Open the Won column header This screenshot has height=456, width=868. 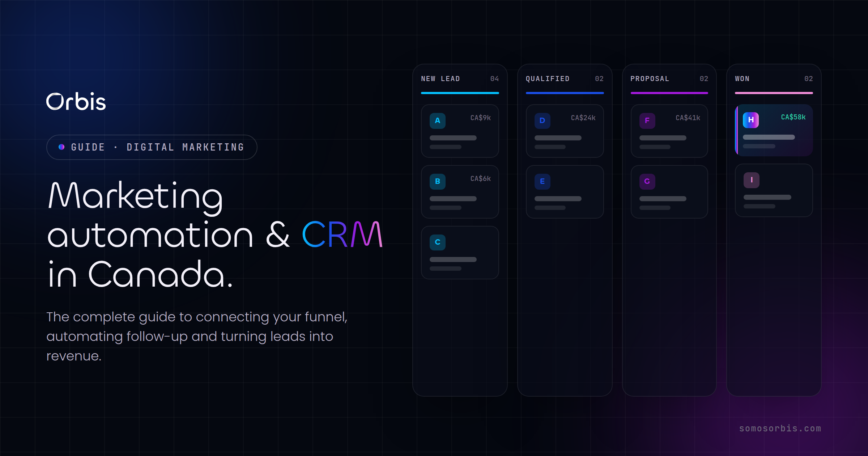click(x=742, y=79)
